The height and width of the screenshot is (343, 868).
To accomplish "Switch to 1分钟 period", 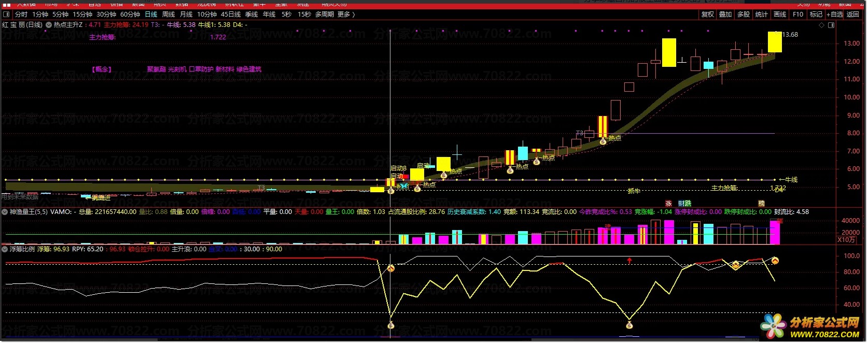I will 40,15.
